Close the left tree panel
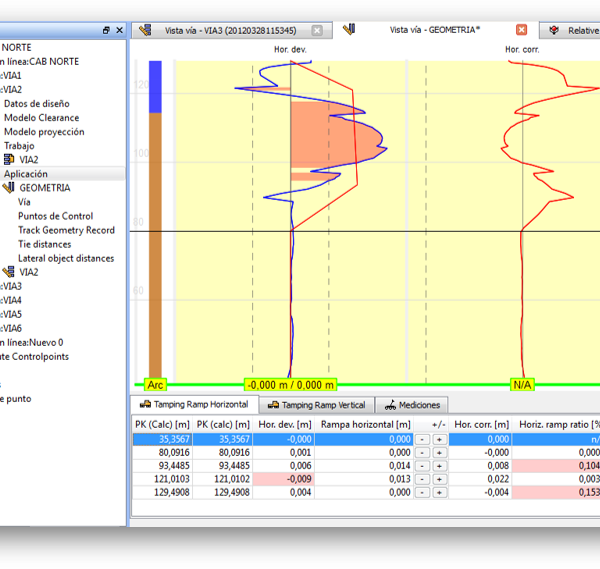 click(x=120, y=31)
